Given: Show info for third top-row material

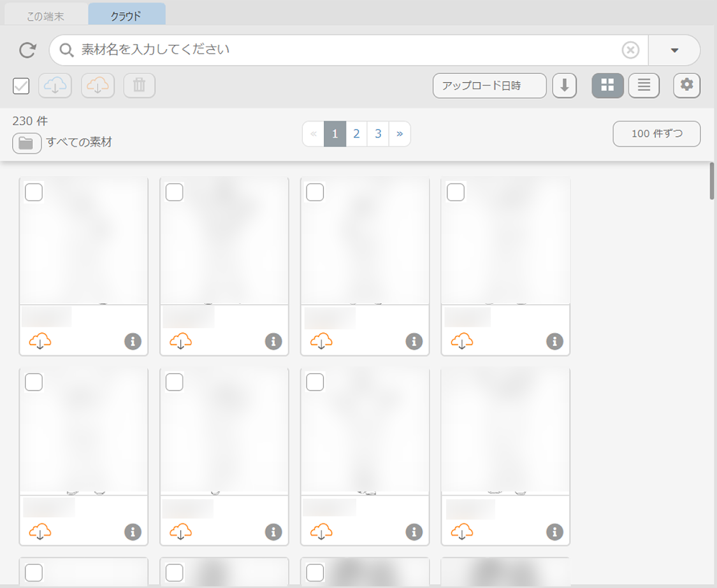Looking at the screenshot, I should [414, 341].
